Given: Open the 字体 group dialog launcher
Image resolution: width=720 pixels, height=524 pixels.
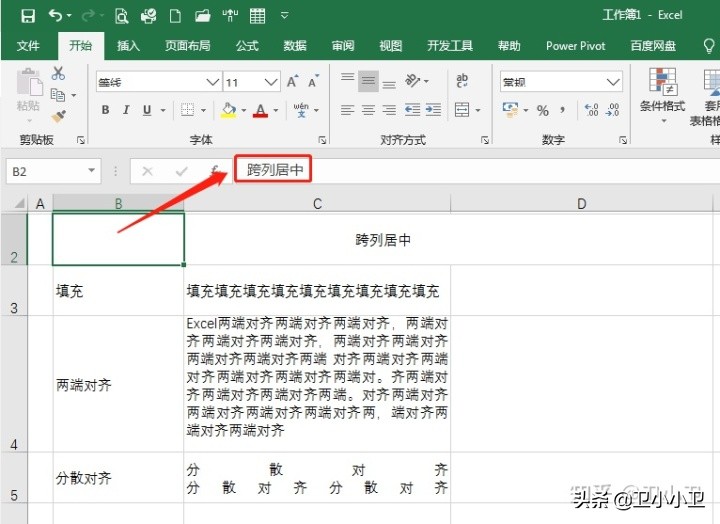Looking at the screenshot, I should (x=322, y=140).
